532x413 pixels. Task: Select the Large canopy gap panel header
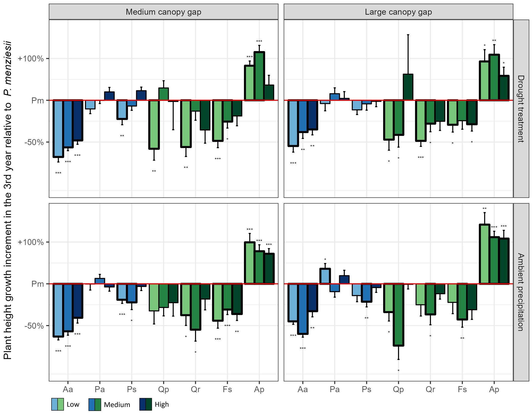[398, 12]
